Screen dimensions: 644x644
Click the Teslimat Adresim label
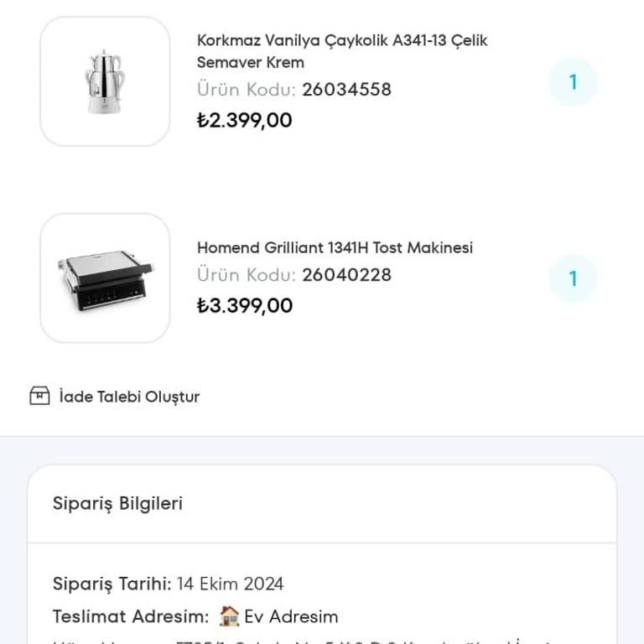click(130, 617)
